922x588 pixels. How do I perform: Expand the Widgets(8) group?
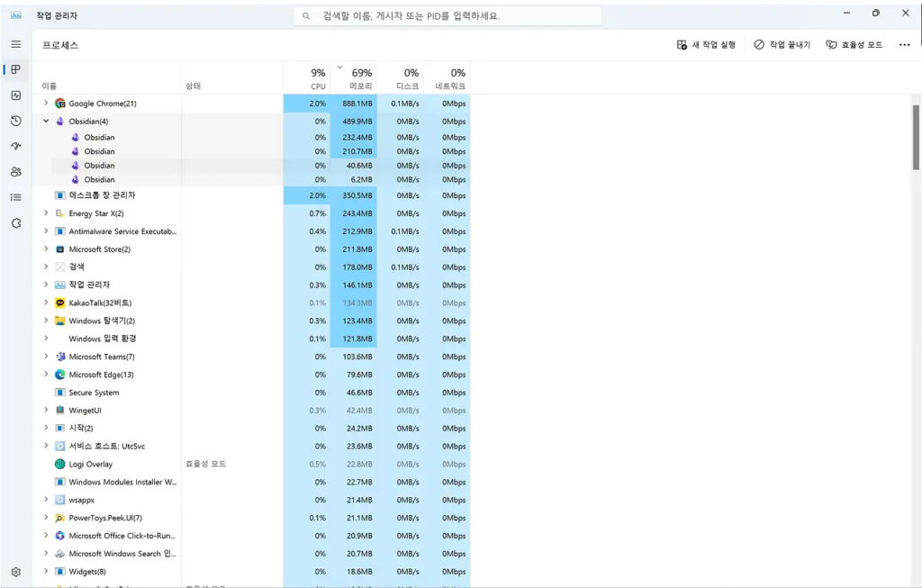tap(46, 571)
